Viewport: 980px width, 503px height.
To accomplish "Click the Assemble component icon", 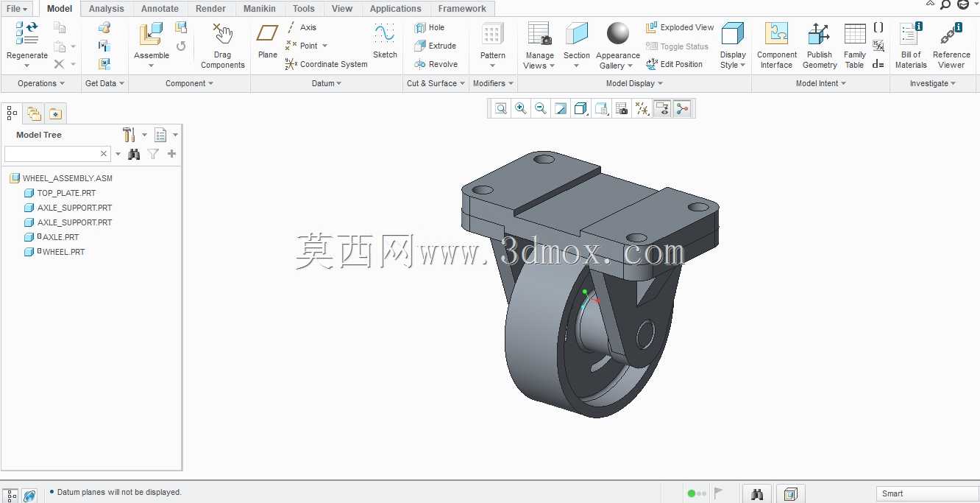I will pos(151,34).
